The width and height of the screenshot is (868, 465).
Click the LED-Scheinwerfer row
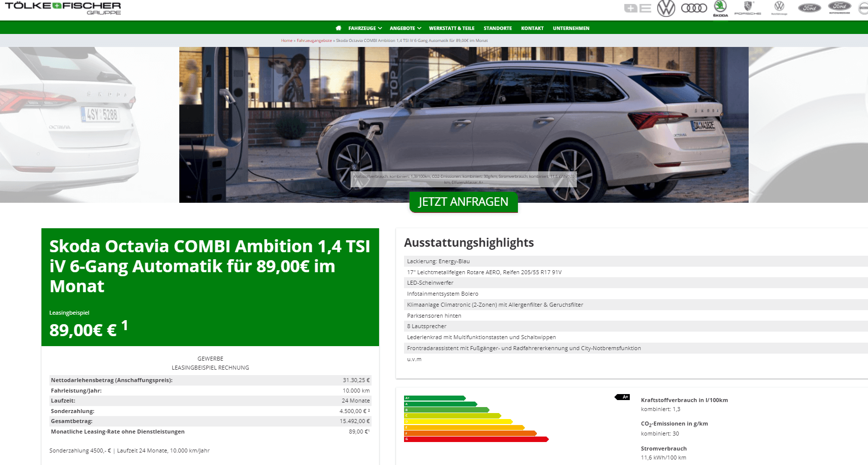[636, 283]
